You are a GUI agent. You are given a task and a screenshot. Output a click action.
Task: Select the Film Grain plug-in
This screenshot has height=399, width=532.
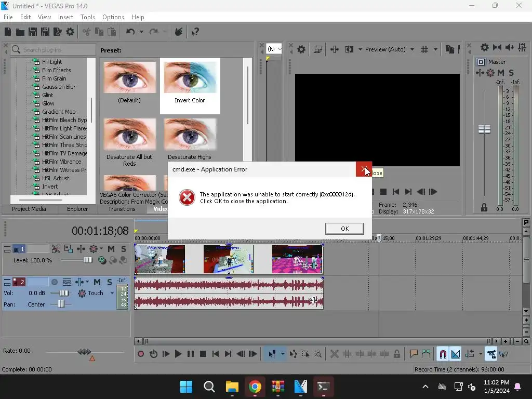(x=54, y=78)
